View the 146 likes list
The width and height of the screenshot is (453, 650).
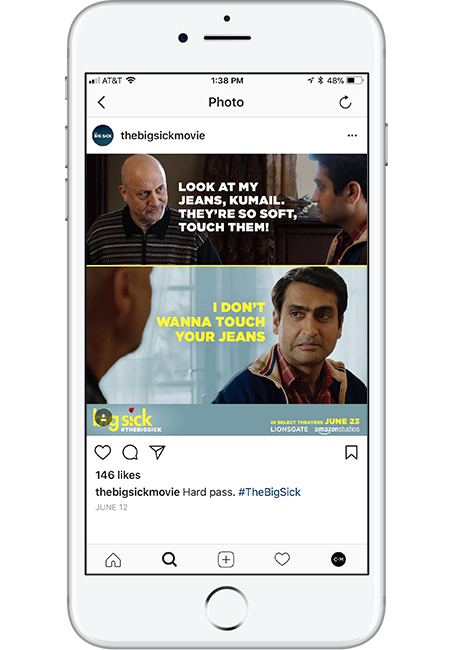point(118,475)
